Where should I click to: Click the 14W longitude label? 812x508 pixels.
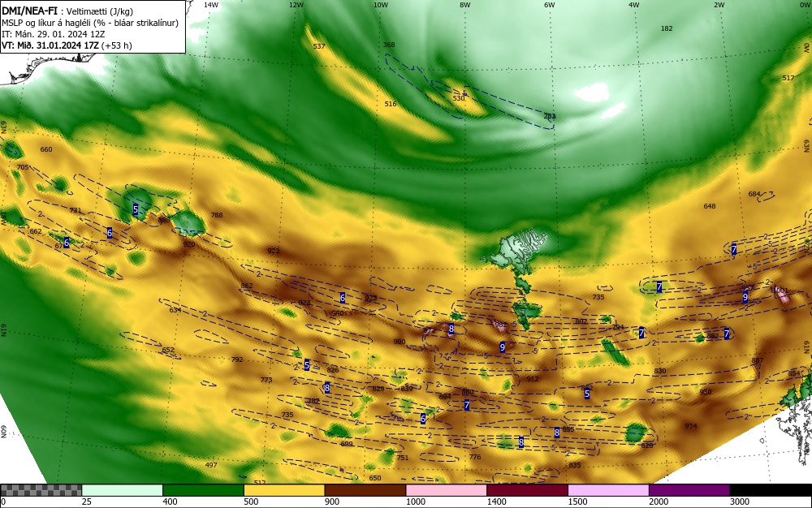pos(211,5)
